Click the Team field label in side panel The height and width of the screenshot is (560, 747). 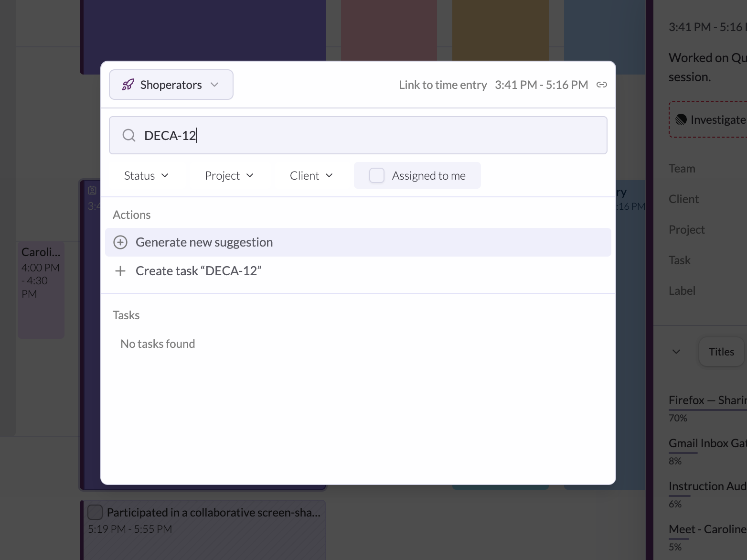click(x=682, y=169)
